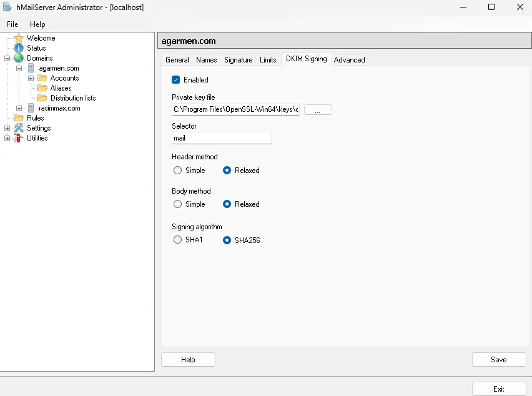This screenshot has width=532, height=396.
Task: Open the File menu
Action: 12,24
